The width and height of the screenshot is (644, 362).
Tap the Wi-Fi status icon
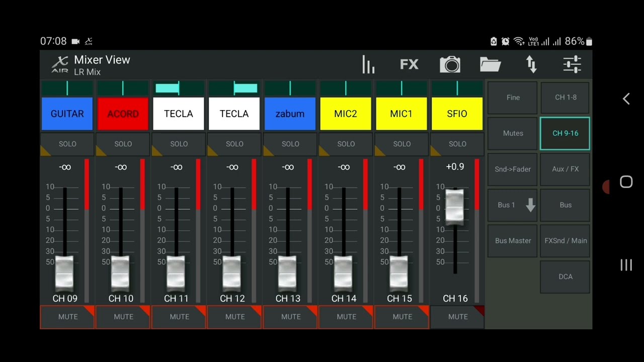(519, 41)
